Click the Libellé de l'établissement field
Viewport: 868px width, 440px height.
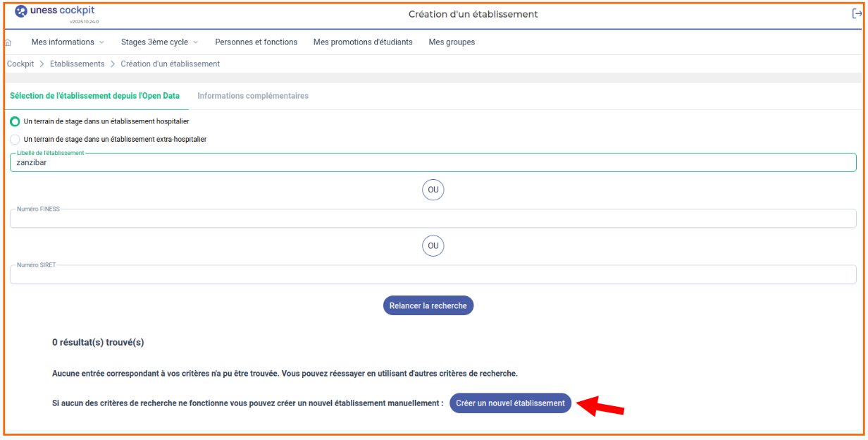433,163
